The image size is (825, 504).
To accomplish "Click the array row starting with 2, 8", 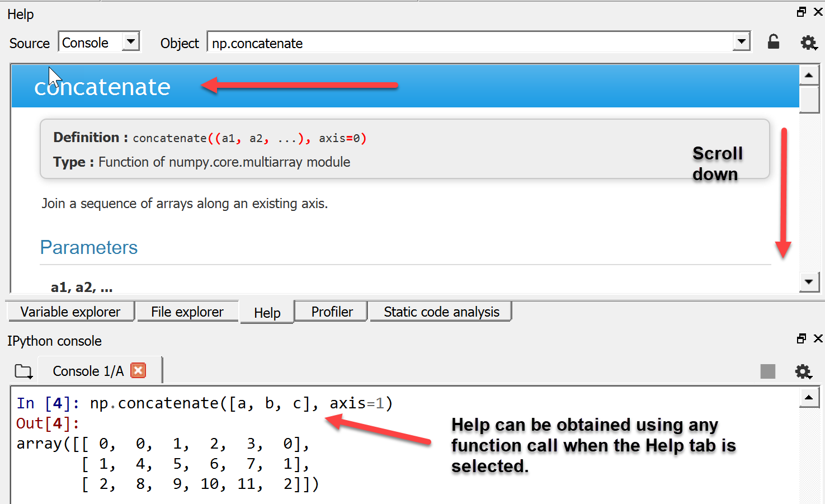I will click(x=200, y=484).
